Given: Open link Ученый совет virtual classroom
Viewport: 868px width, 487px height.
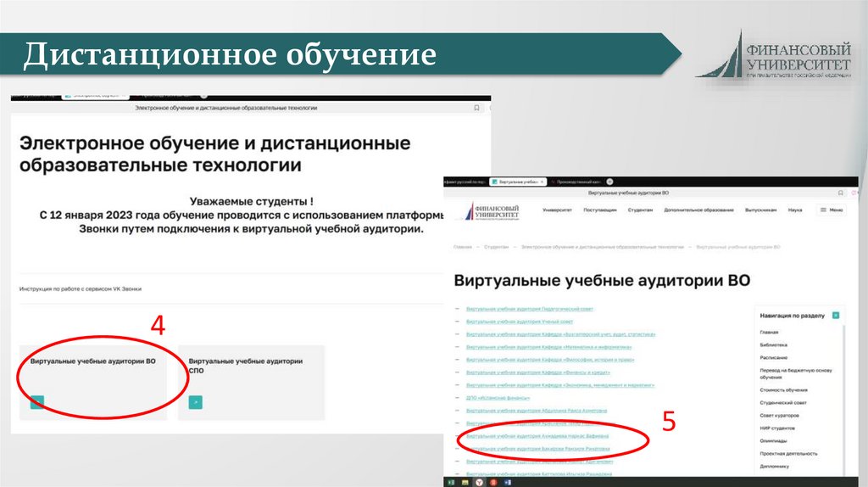Looking at the screenshot, I should click(520, 322).
